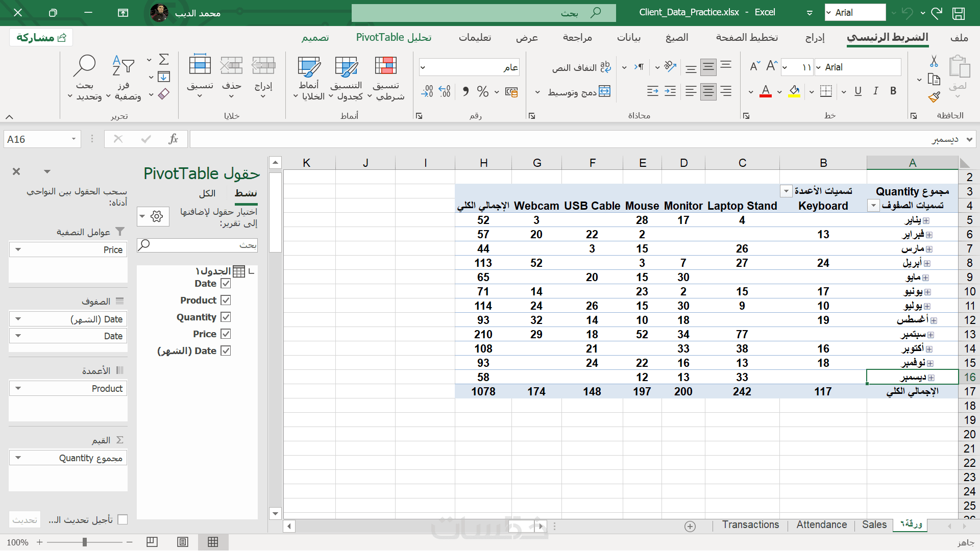980x551 pixels.
Task: Enable the defer layout update checkbox
Action: point(122,519)
